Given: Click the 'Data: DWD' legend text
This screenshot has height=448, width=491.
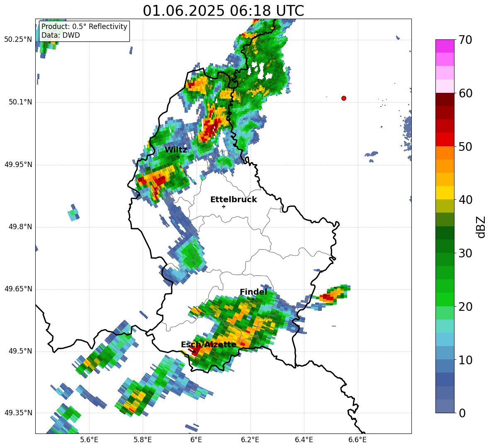Looking at the screenshot, I should [x=61, y=35].
